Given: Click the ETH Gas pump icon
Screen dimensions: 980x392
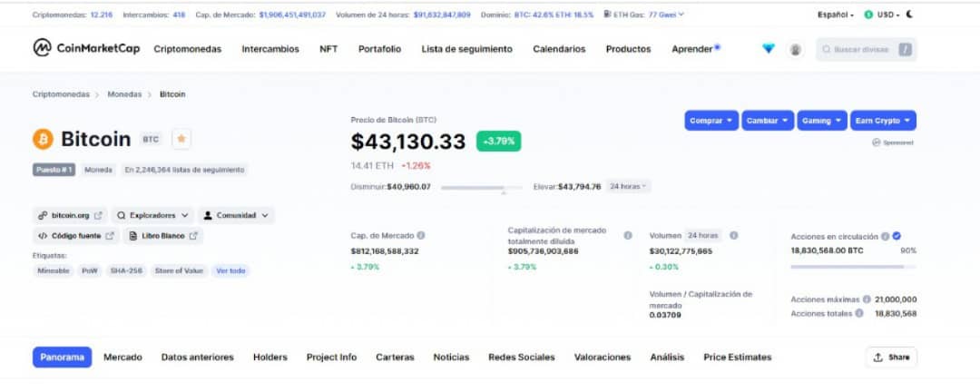Looking at the screenshot, I should 607,15.
